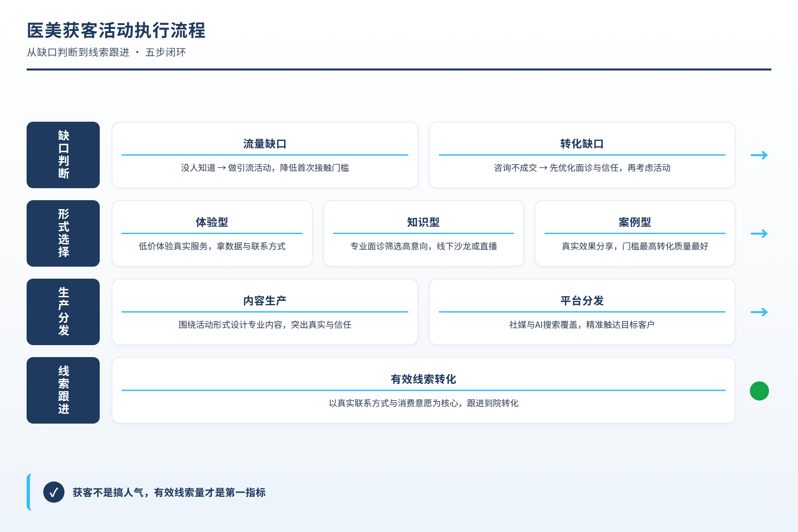Click the 流量缺口 card heading
Image resolution: width=798 pixels, height=532 pixels.
(265, 144)
